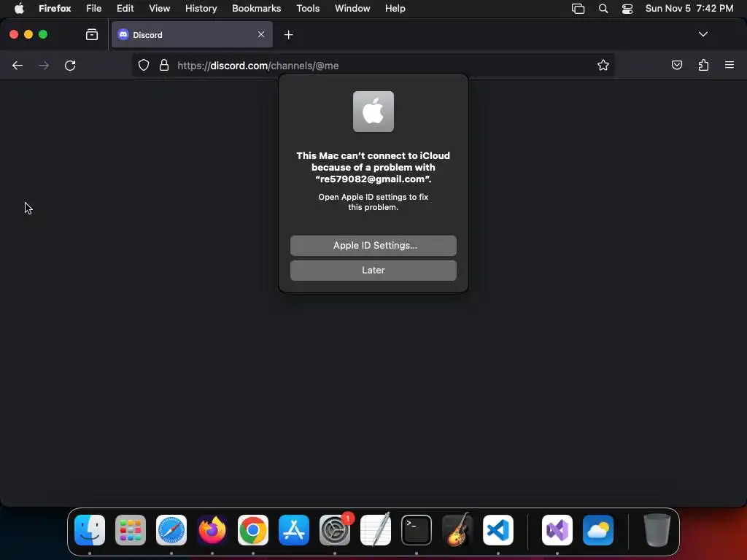Save page to Pocket
Screen dimensions: 747x560
tap(676, 65)
